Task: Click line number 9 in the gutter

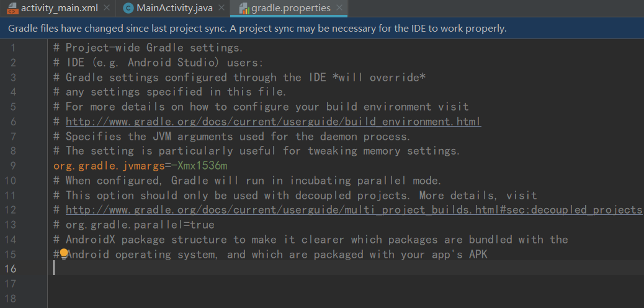Action: tap(13, 166)
